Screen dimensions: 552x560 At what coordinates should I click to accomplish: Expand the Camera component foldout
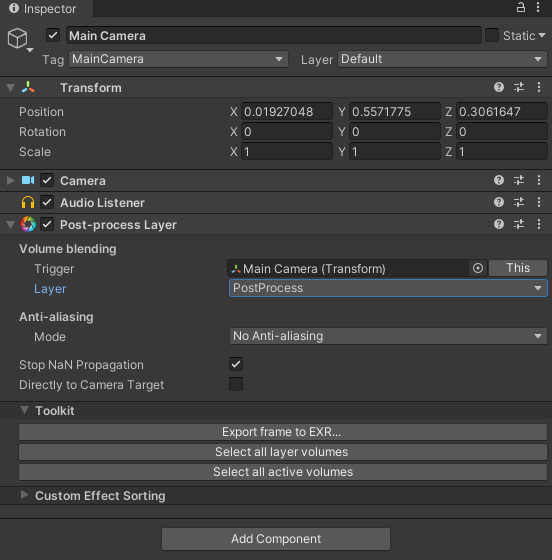11,180
